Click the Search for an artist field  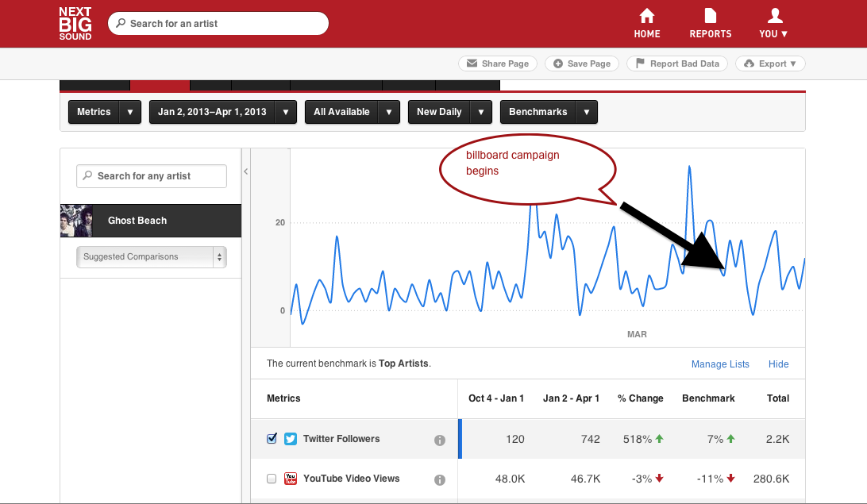(218, 24)
